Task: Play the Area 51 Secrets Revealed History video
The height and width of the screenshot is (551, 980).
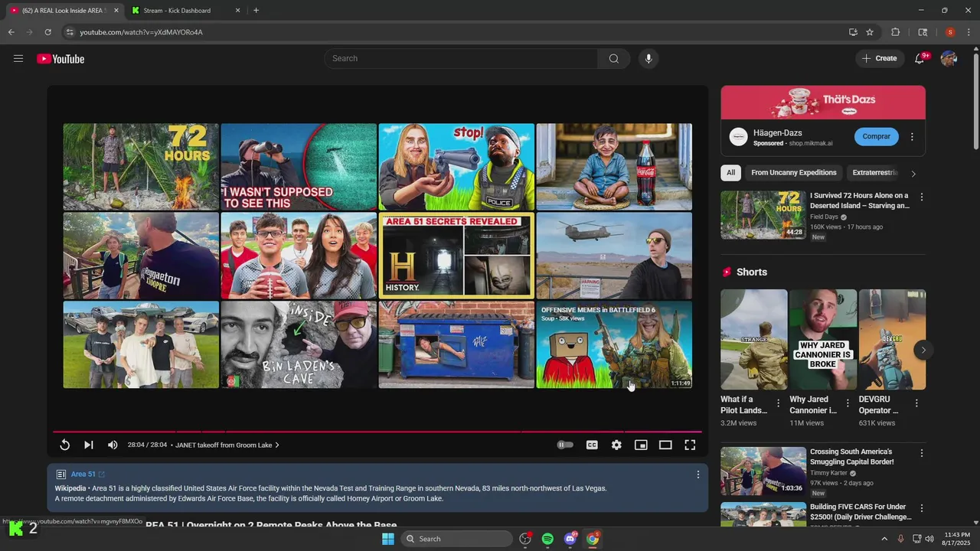Action: pos(456,256)
